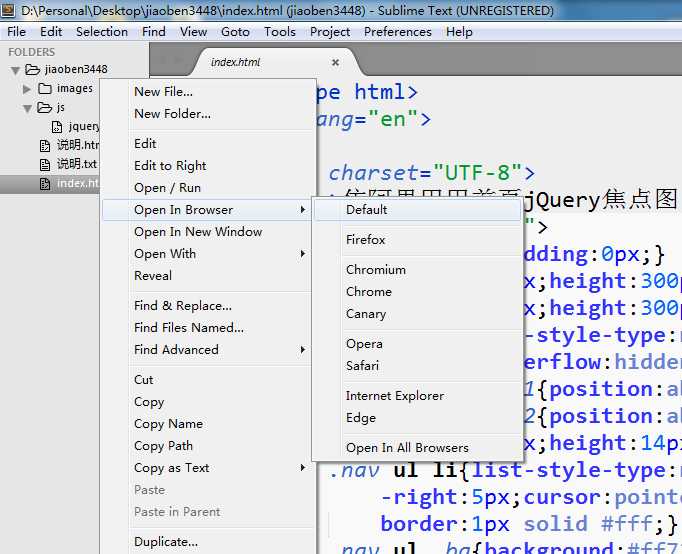Image resolution: width=682 pixels, height=554 pixels.
Task: Choose Copy as Text entry
Action: click(208, 467)
